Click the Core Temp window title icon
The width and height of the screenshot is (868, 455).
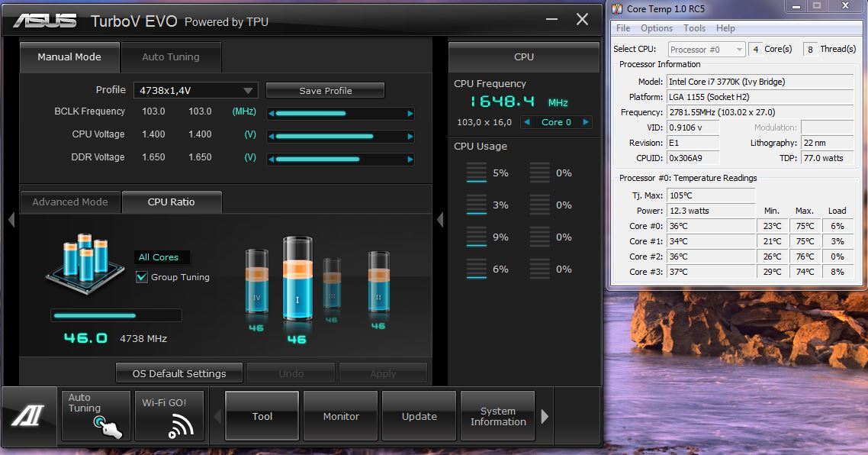(617, 9)
